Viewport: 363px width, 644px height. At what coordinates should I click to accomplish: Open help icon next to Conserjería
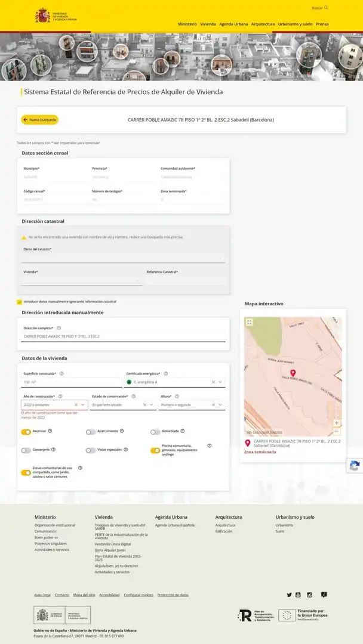[x=54, y=450]
